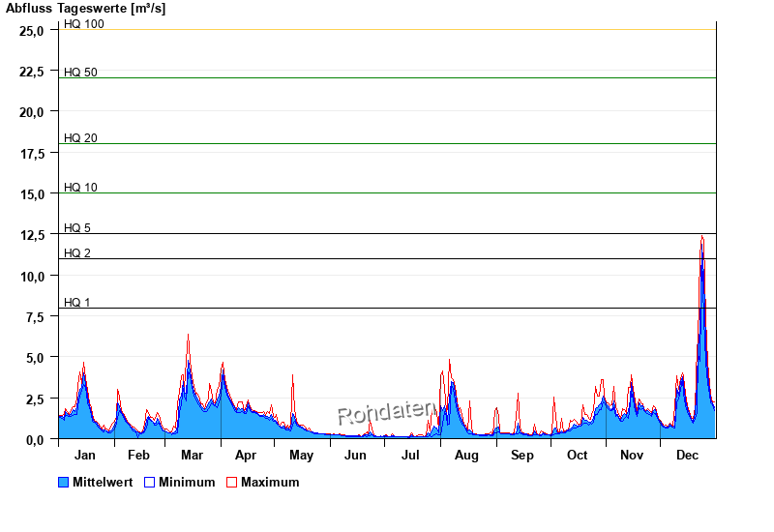Screen dimensions: 774x532
Task: Select the Aug month on x-axis
Action: point(466,456)
